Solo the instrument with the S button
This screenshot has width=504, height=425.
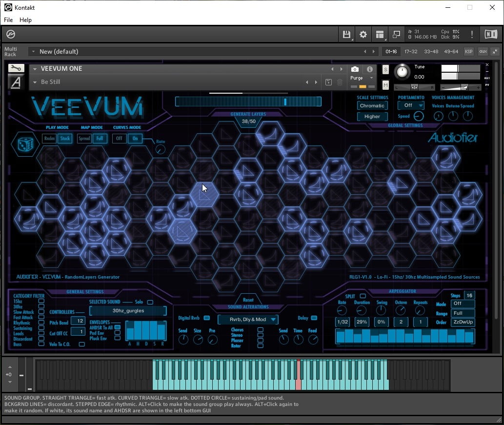[385, 69]
